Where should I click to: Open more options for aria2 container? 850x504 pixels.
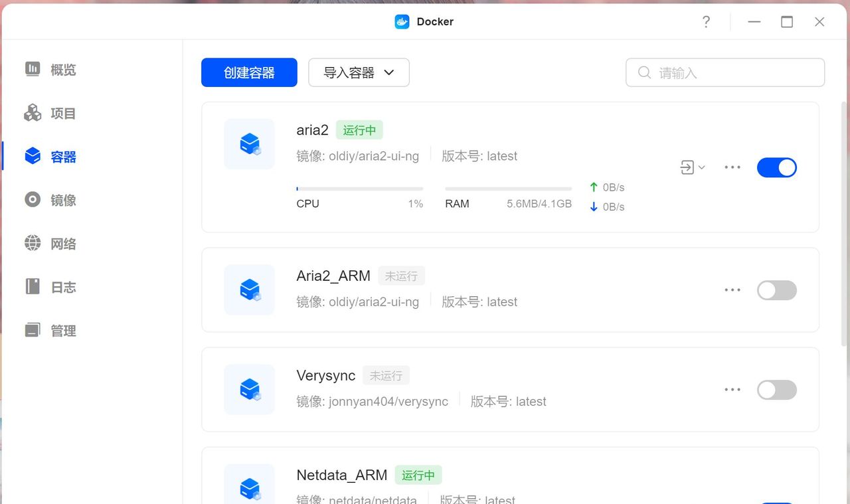coord(732,167)
